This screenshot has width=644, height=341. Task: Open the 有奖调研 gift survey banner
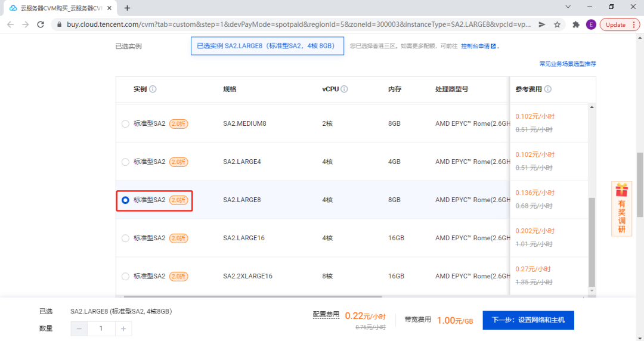[622, 209]
